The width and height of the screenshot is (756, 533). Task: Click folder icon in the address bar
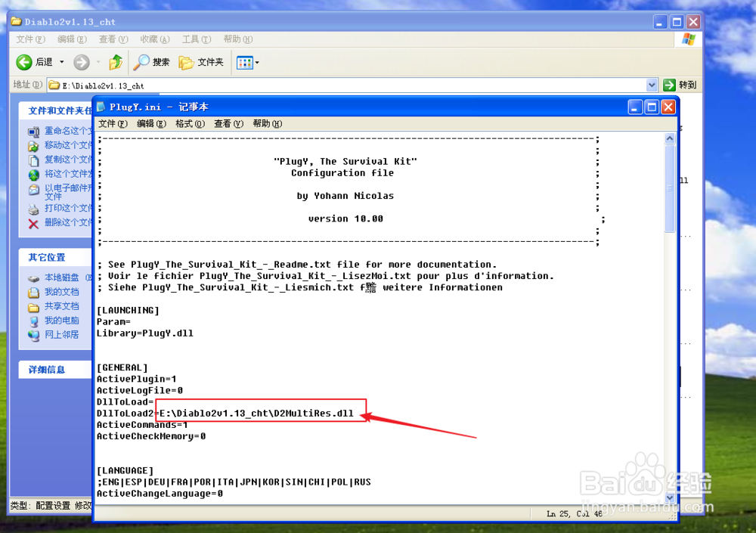point(54,85)
